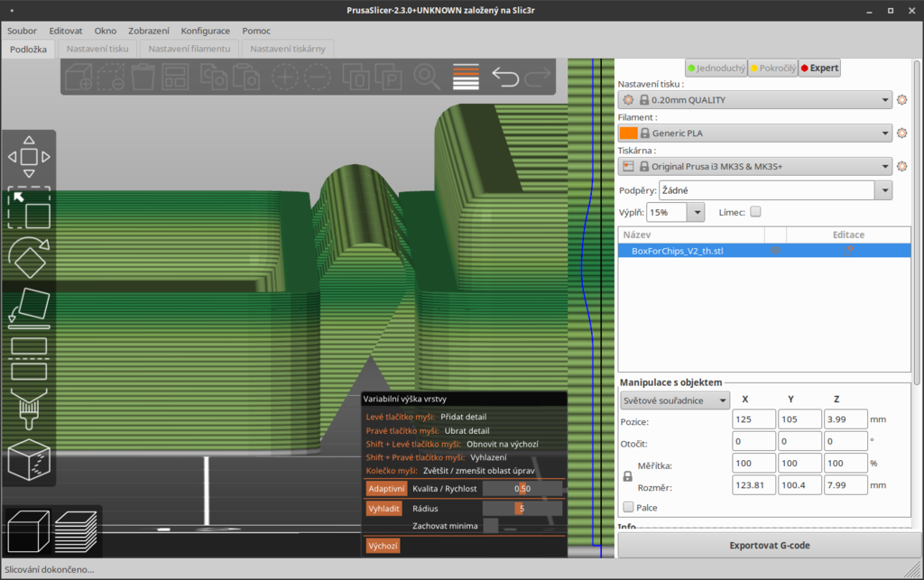Enable the Límec (brim) checkbox

[756, 212]
